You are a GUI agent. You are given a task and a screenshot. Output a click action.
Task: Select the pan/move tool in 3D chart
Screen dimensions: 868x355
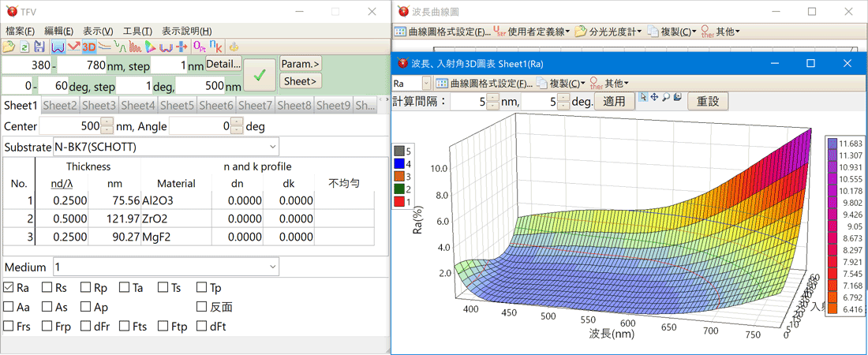[654, 97]
